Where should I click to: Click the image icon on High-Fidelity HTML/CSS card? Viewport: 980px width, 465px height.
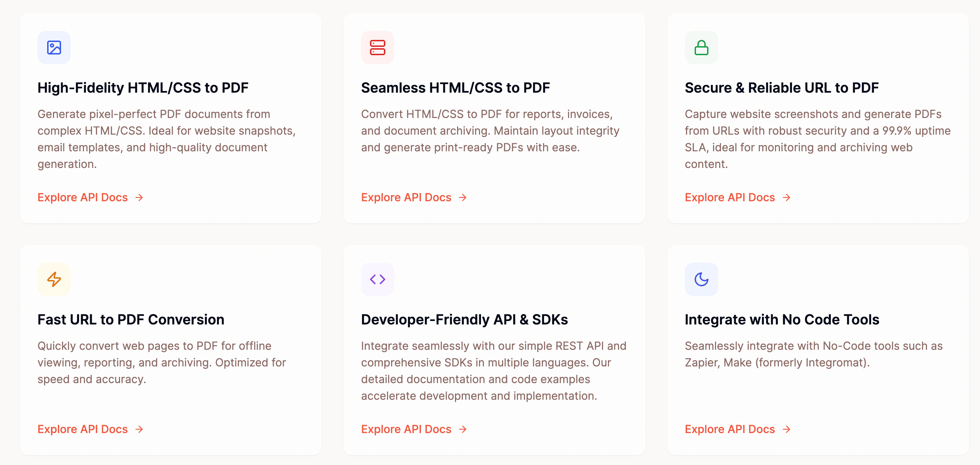pyautogui.click(x=54, y=48)
